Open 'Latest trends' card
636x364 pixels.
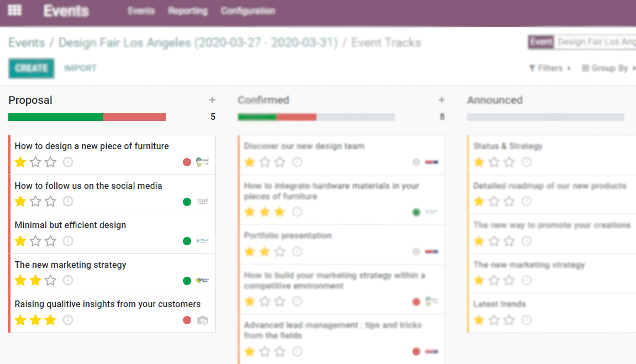point(551,313)
